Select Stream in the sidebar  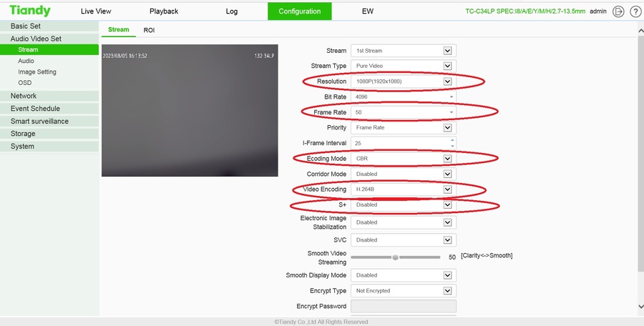(x=49, y=49)
